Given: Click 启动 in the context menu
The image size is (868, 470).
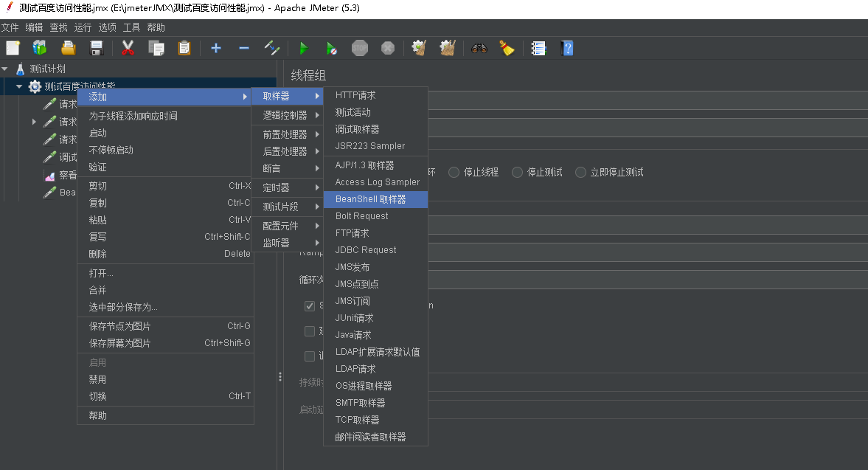Looking at the screenshot, I should click(x=165, y=134).
